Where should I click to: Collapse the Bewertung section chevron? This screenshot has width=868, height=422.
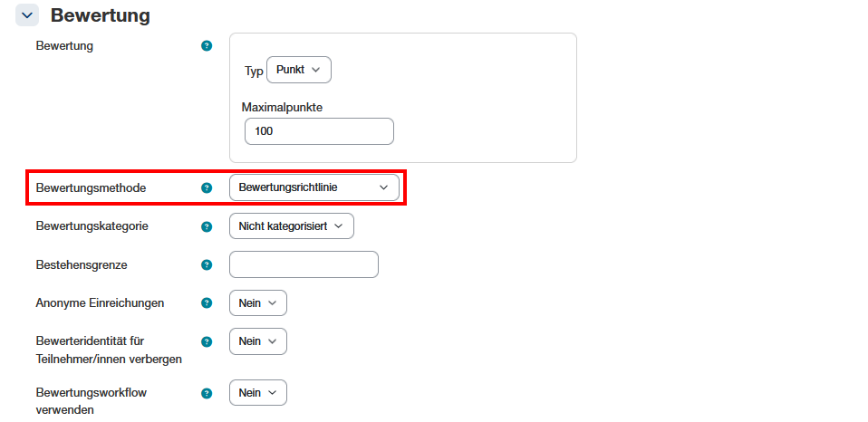point(26,15)
